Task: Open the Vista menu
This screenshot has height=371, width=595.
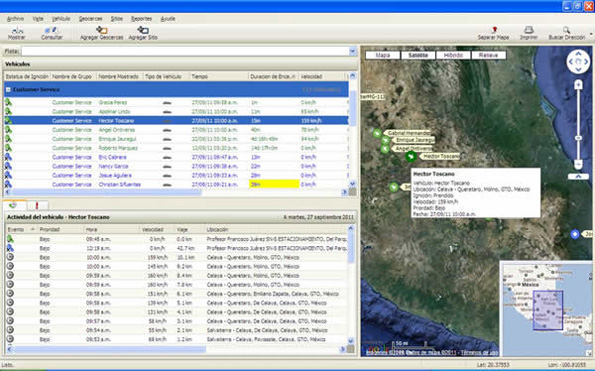Action: tap(38, 19)
